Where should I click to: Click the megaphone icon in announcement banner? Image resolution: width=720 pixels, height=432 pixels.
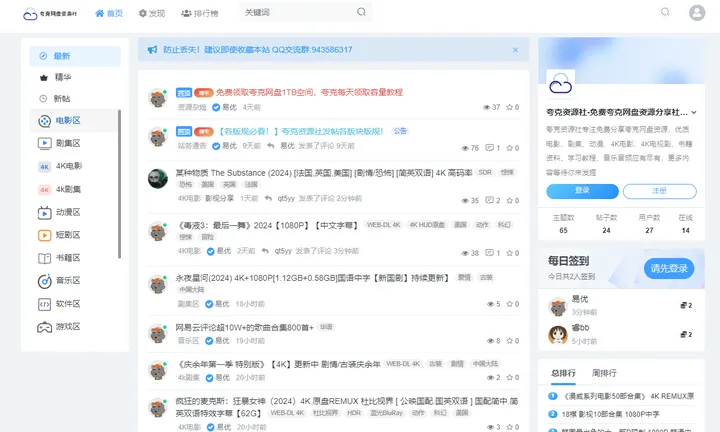[152, 50]
